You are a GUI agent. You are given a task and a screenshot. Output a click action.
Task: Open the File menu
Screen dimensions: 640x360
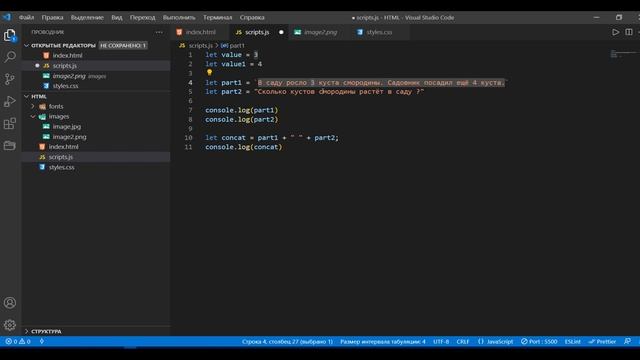[27, 18]
